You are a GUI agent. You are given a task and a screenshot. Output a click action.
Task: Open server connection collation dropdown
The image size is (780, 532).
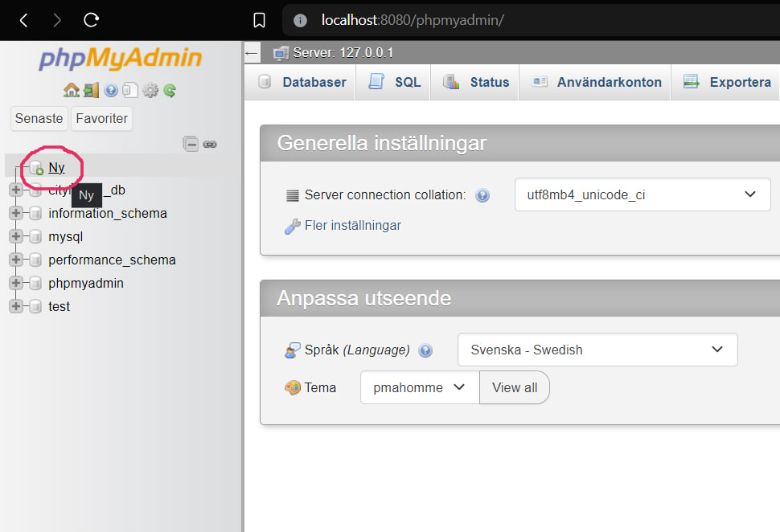click(642, 194)
